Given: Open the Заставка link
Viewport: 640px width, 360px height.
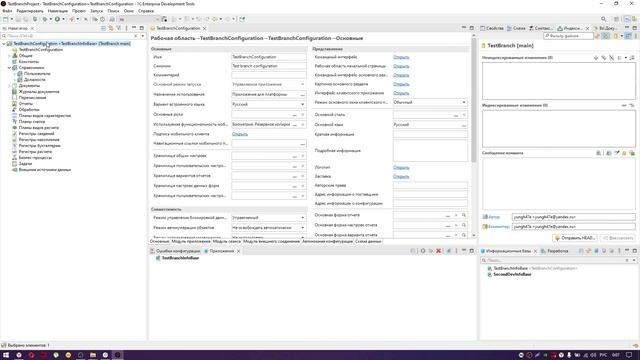Looking at the screenshot, I should point(401,177).
